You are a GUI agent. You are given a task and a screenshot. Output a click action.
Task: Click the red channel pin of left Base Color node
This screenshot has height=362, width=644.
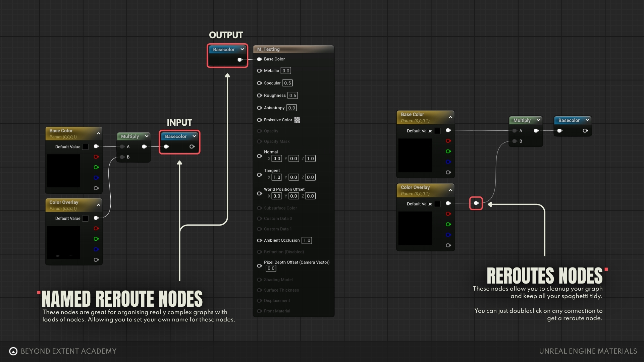pos(96,157)
